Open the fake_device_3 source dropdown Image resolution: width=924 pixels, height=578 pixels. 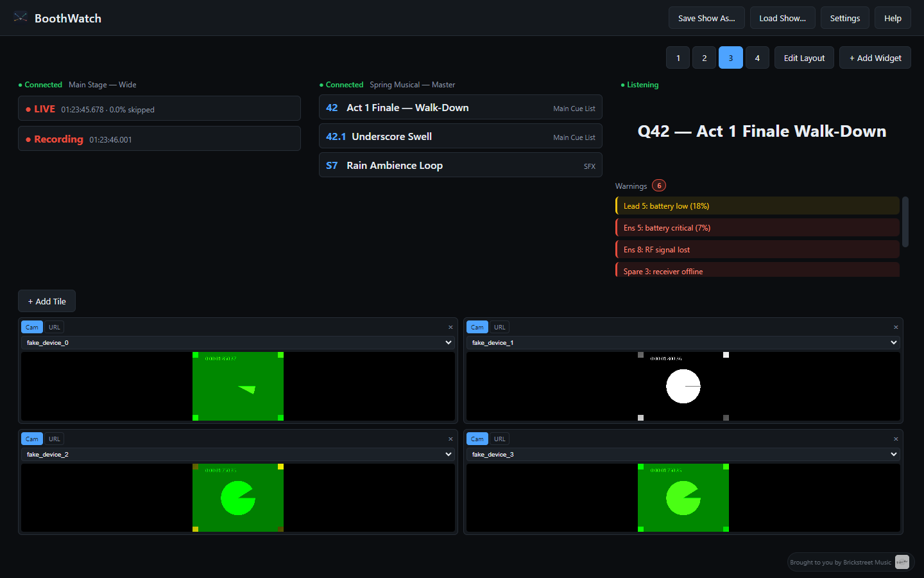683,455
